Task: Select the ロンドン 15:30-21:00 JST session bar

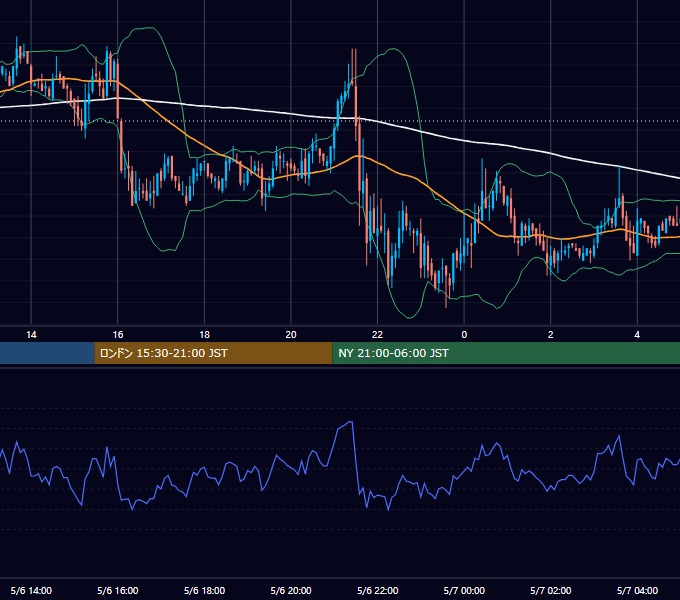Action: point(213,353)
